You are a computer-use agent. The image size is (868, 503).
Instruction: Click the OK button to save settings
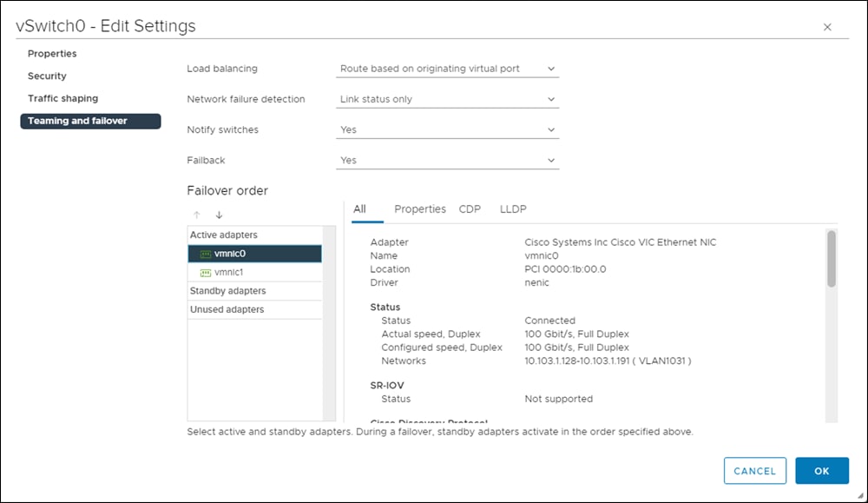(x=821, y=470)
